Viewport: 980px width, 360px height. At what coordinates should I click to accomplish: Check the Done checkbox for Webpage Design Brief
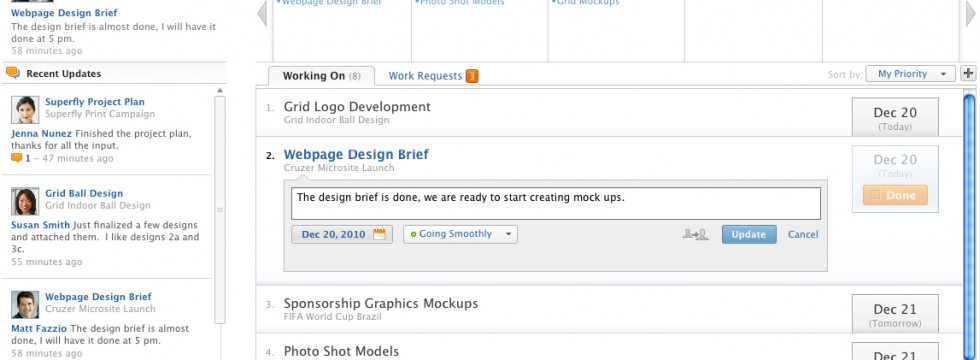coord(876,196)
